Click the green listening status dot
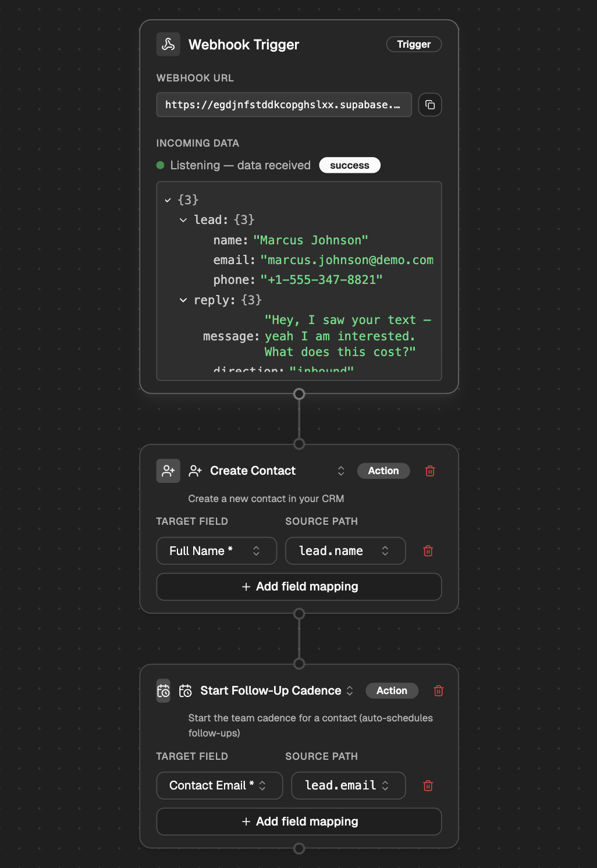 tap(161, 165)
